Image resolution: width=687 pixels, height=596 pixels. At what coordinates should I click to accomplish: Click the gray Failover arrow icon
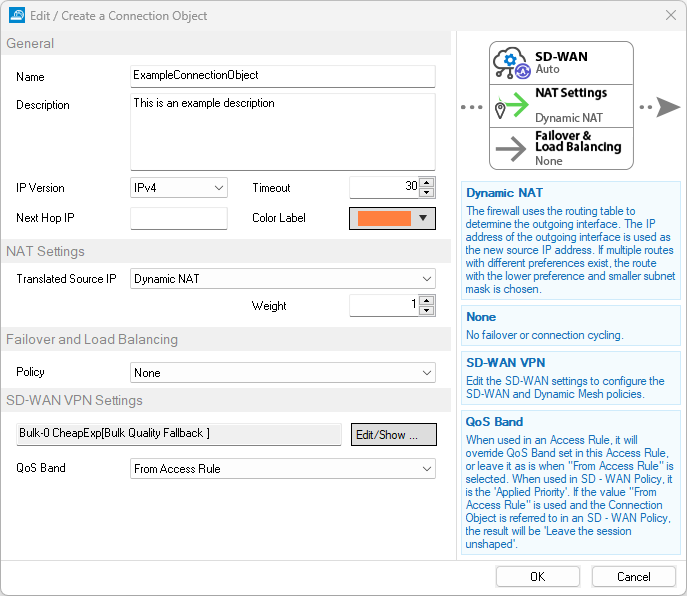512,148
